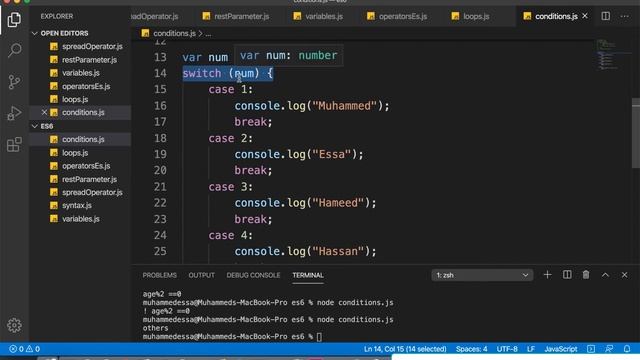Screen dimensions: 640x360
Task: Click the breadcrumb ellipsis after conditions.js
Action: pos(208,34)
